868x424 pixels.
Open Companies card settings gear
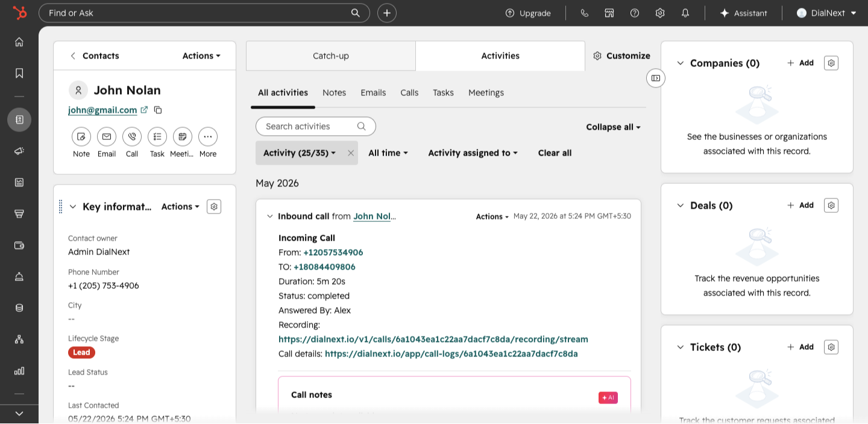coord(831,63)
